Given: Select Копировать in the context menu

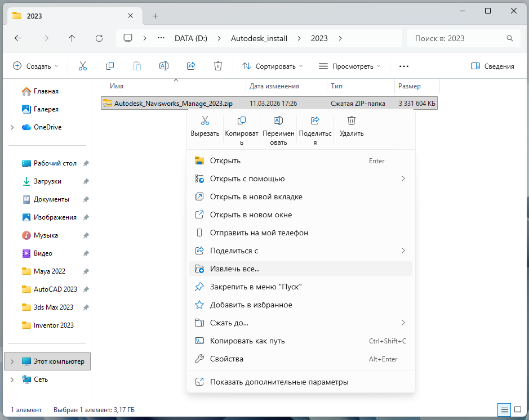Looking at the screenshot, I should coord(242,131).
